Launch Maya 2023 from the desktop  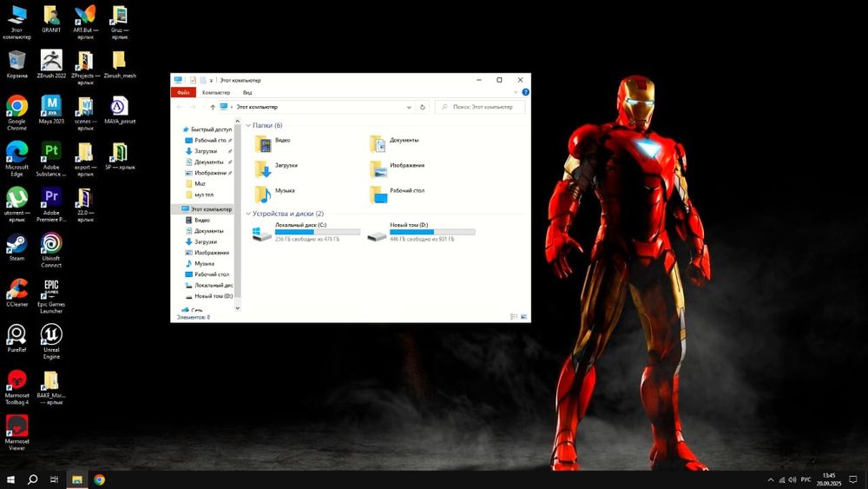(51, 109)
